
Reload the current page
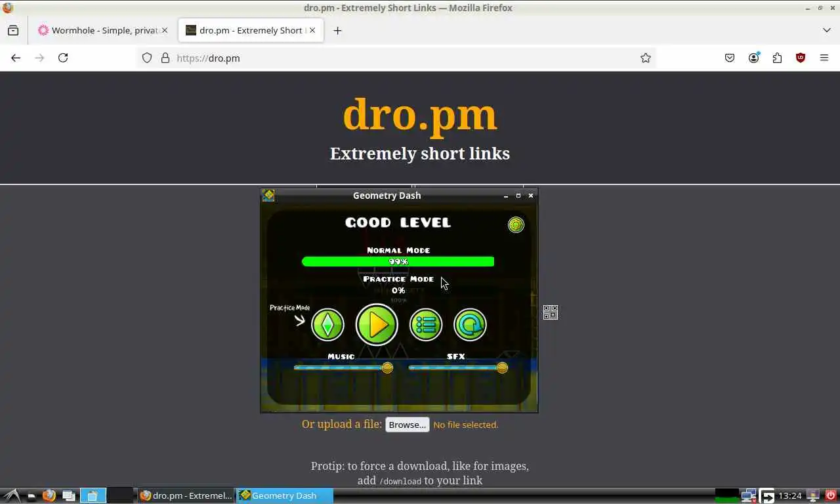63,58
